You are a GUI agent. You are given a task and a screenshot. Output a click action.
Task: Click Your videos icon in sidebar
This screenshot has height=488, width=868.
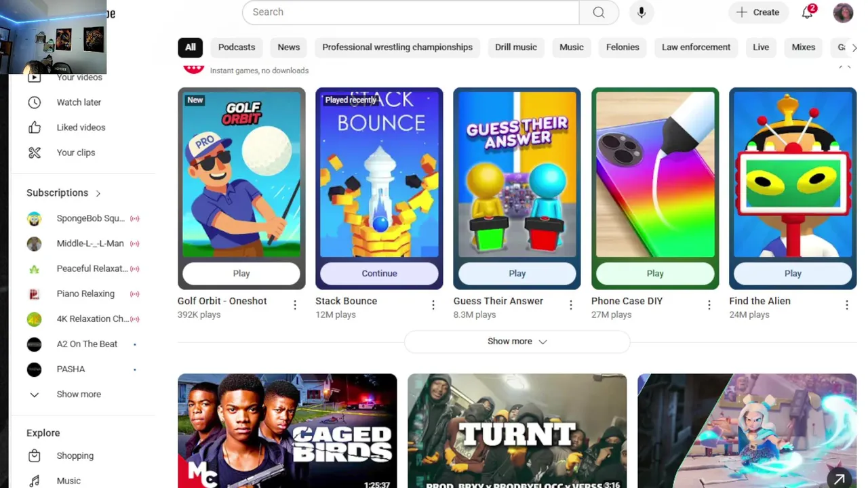(x=35, y=78)
